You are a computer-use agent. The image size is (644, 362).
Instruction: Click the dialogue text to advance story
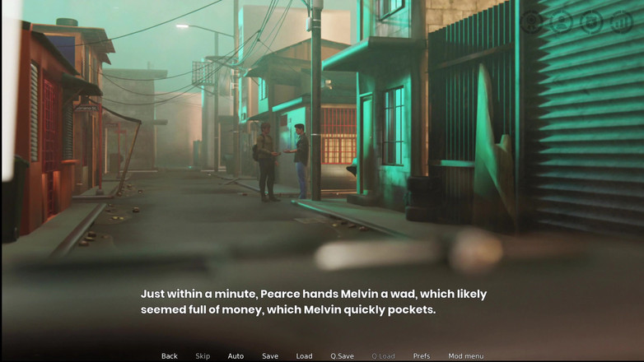(x=313, y=302)
